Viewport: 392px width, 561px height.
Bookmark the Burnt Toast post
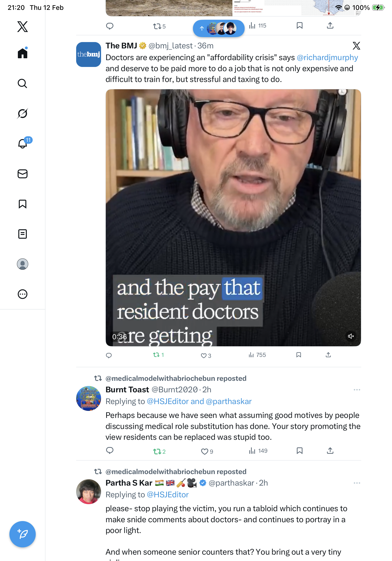(300, 451)
